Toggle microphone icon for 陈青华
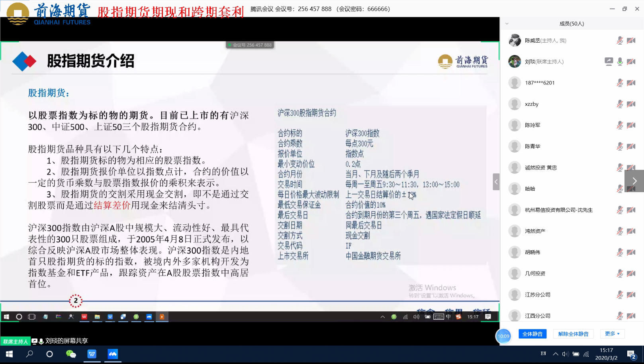Image resolution: width=644 pixels, height=364 pixels. [620, 146]
